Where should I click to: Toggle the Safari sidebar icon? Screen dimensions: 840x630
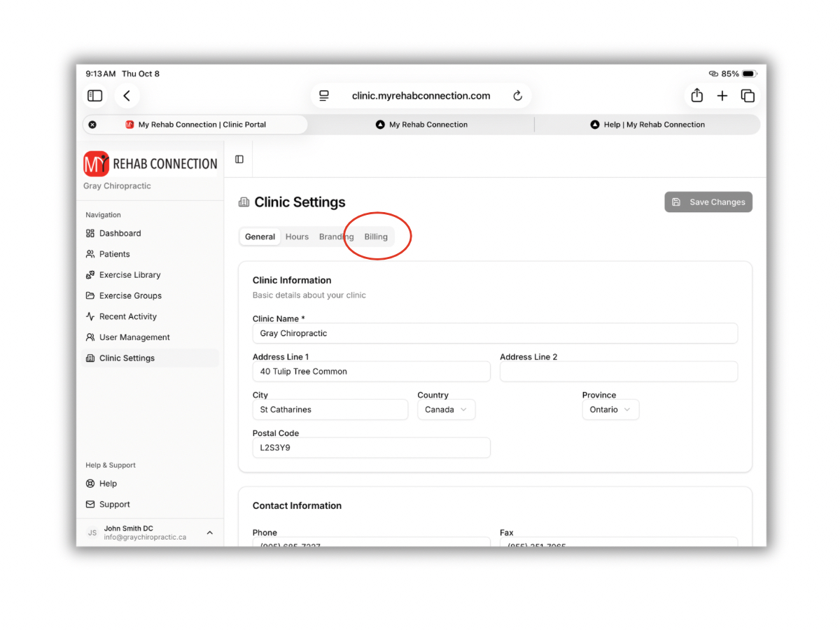95,96
